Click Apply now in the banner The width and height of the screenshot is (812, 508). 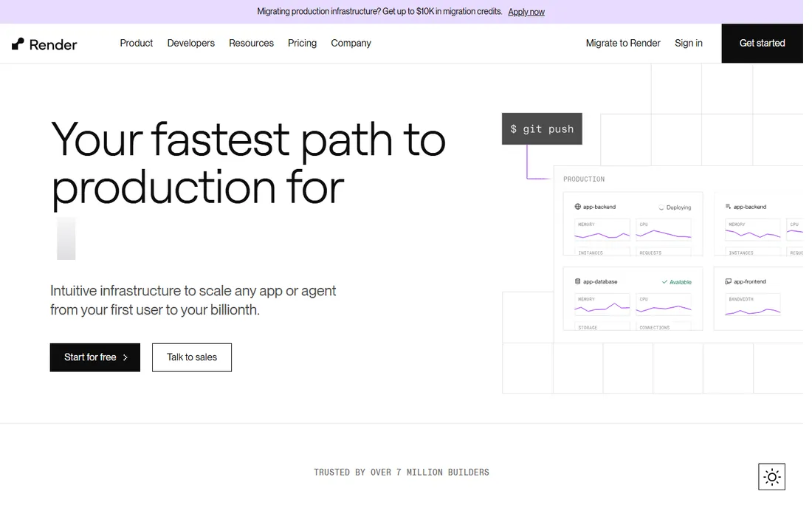pyautogui.click(x=526, y=12)
